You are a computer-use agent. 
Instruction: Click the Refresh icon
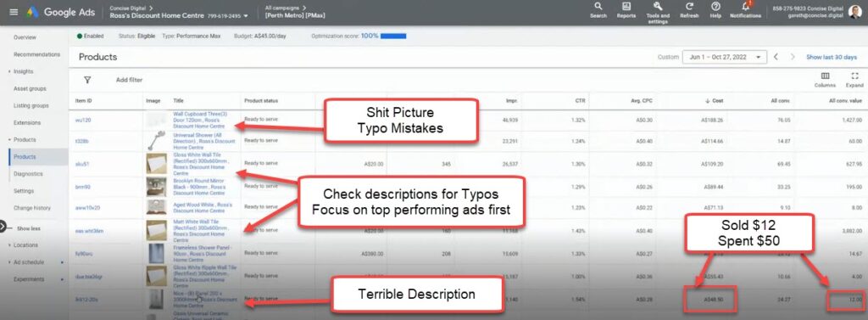(689, 7)
